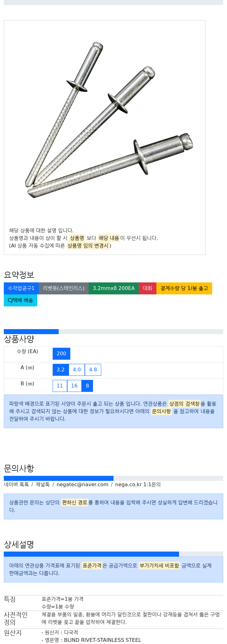Select B dimension 11 option

60,386
